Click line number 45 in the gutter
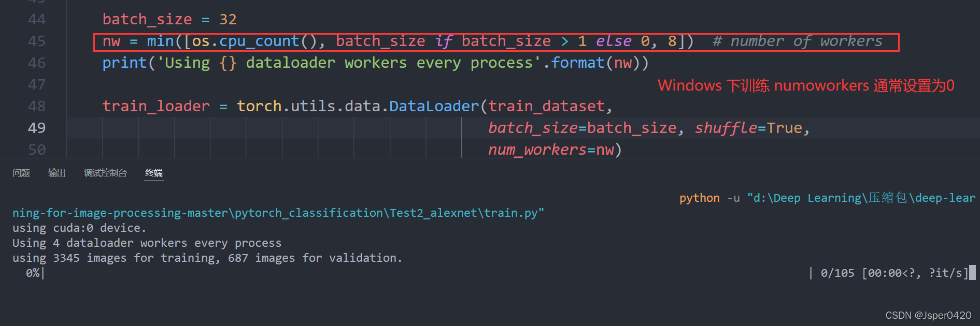This screenshot has width=980, height=326. 37,41
